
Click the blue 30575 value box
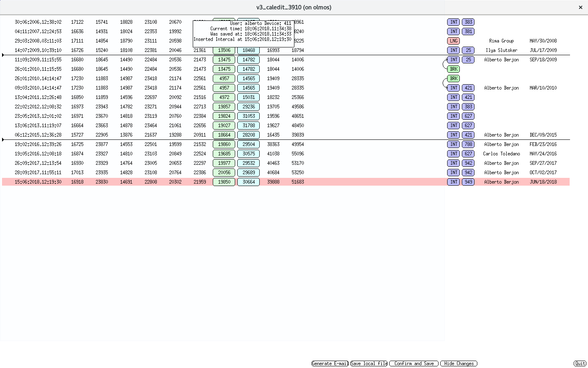248,154
